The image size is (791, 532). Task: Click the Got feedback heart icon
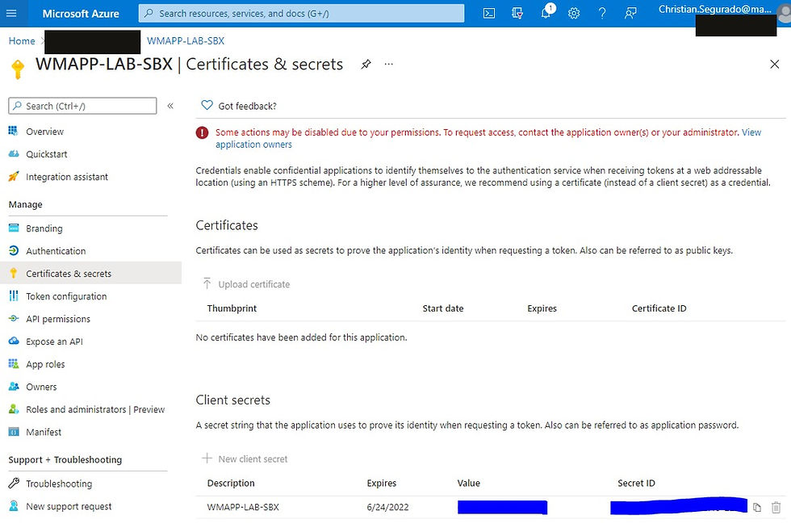(x=207, y=106)
